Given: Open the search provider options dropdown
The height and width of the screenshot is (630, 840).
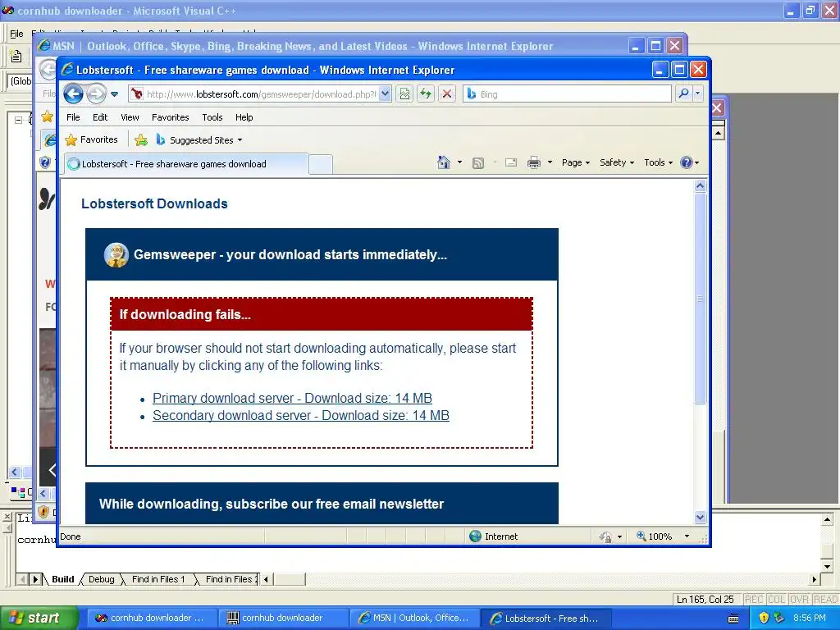Looking at the screenshot, I should [x=697, y=94].
